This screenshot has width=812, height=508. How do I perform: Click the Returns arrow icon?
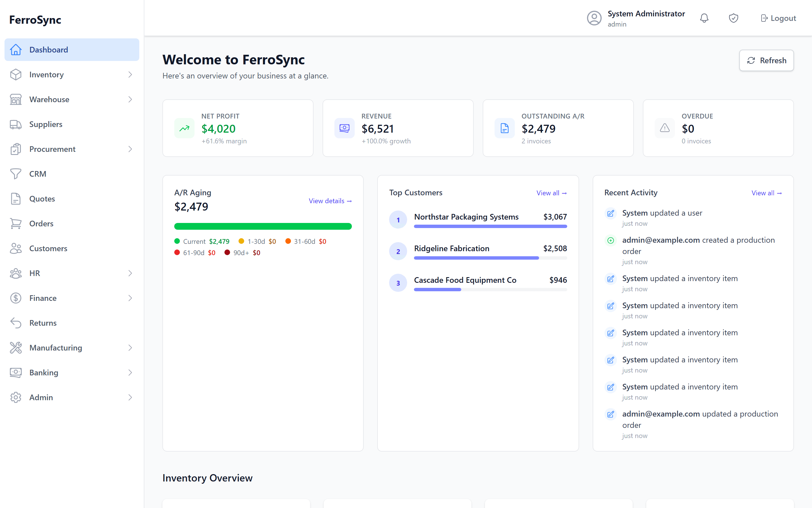pyautogui.click(x=16, y=323)
